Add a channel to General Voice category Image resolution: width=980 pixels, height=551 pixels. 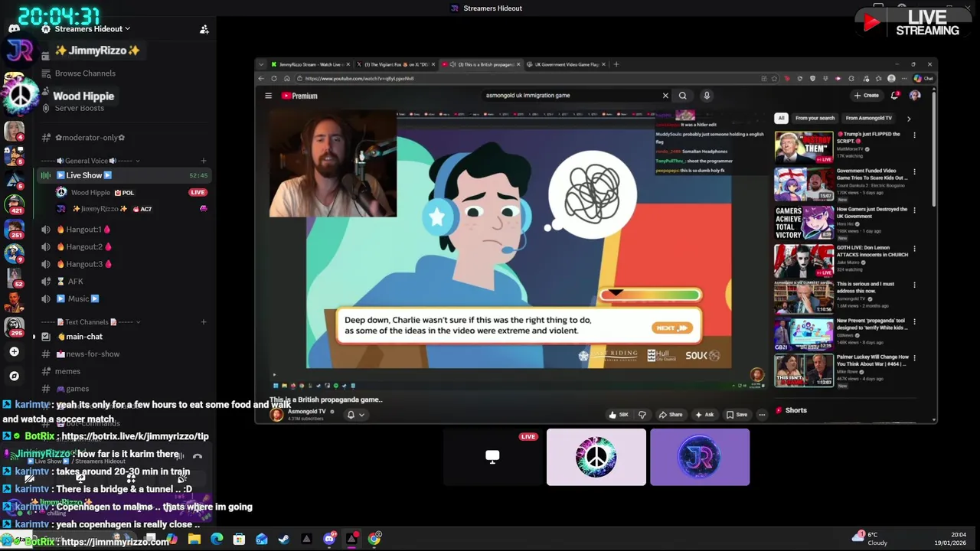204,161
